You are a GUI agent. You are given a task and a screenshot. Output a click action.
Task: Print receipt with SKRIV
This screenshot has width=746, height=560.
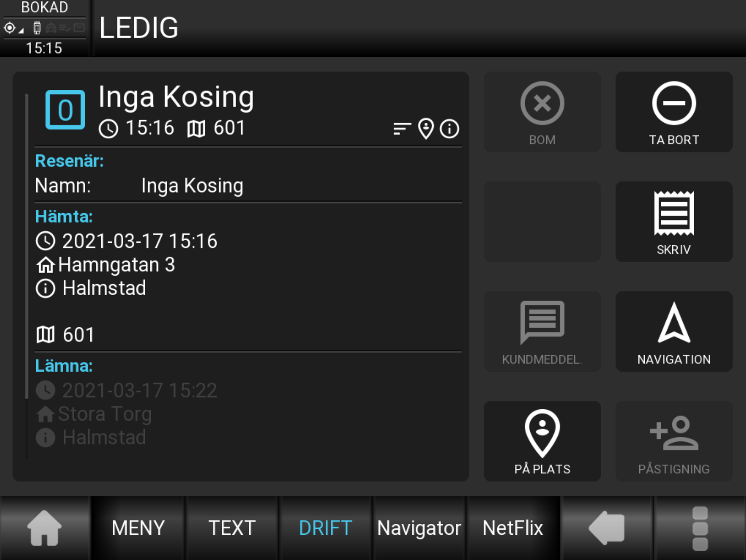coord(674,222)
